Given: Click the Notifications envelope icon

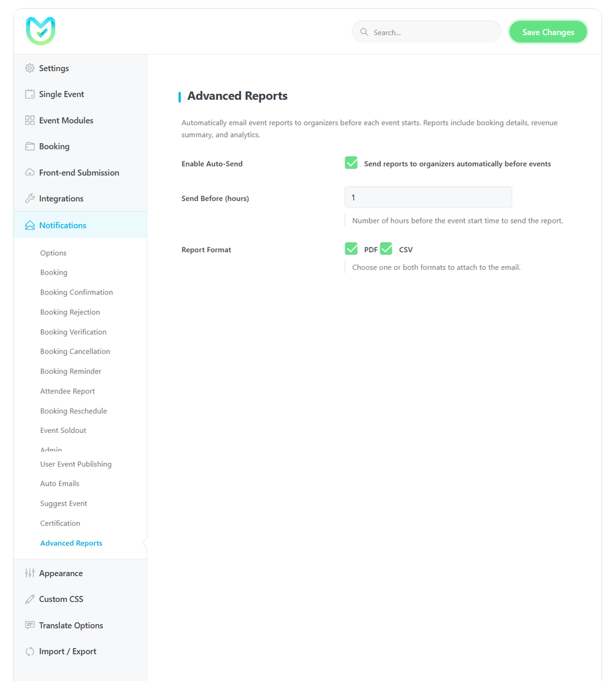Looking at the screenshot, I should click(x=29, y=225).
